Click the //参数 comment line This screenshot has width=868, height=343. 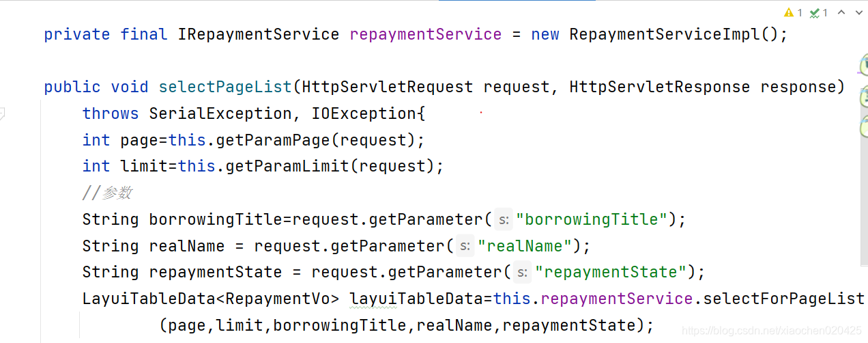point(107,193)
